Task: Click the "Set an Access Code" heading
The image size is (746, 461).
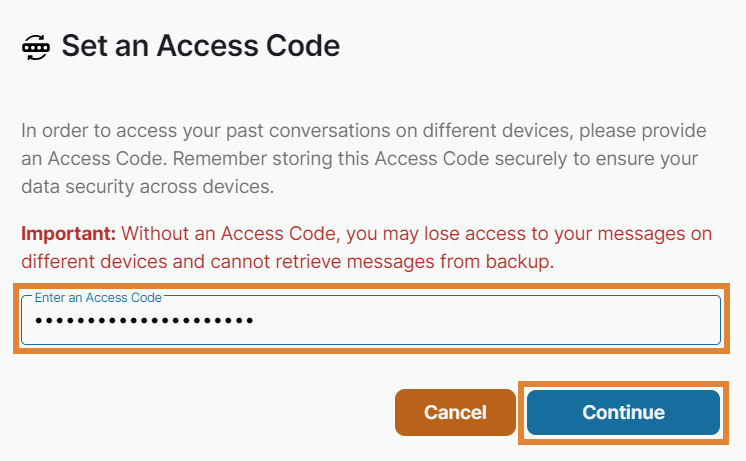Action: point(201,46)
